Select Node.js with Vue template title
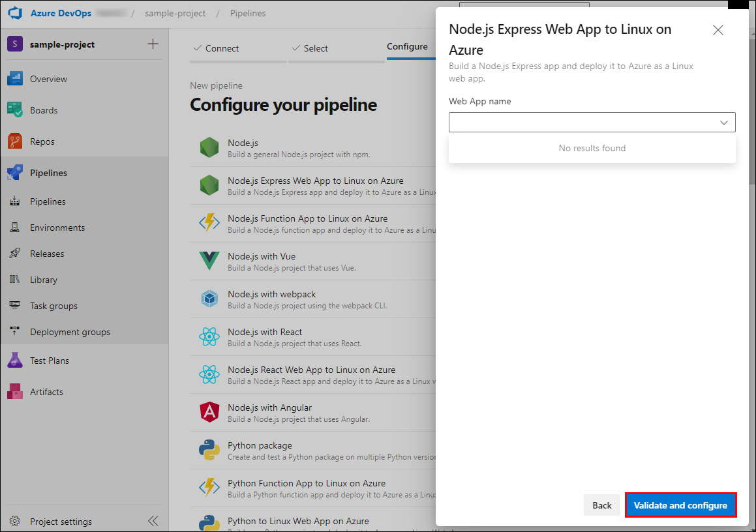Screen dimensions: 756x532 [262, 256]
